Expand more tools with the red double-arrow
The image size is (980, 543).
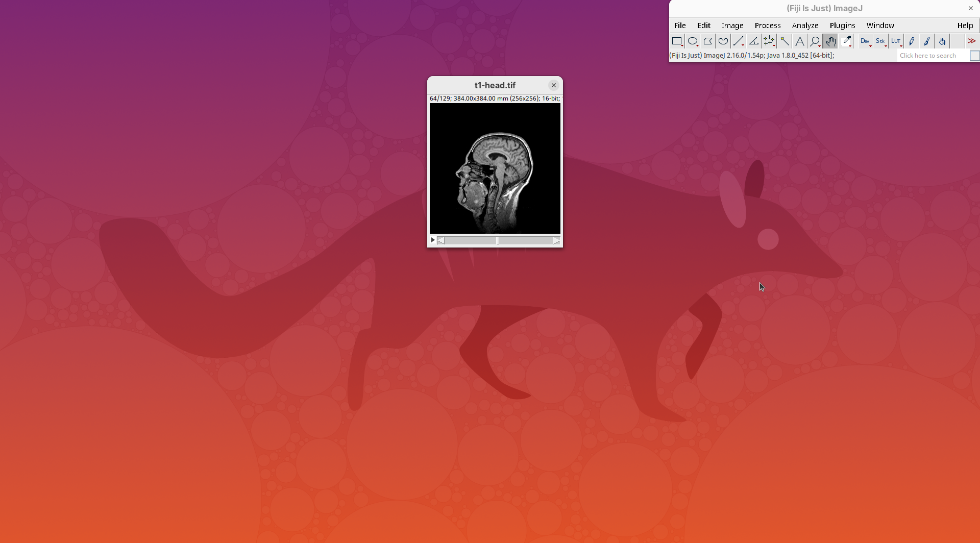(x=972, y=41)
